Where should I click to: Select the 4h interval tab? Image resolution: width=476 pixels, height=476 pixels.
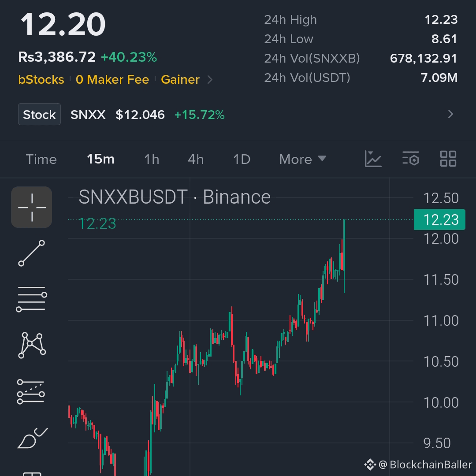tap(196, 160)
